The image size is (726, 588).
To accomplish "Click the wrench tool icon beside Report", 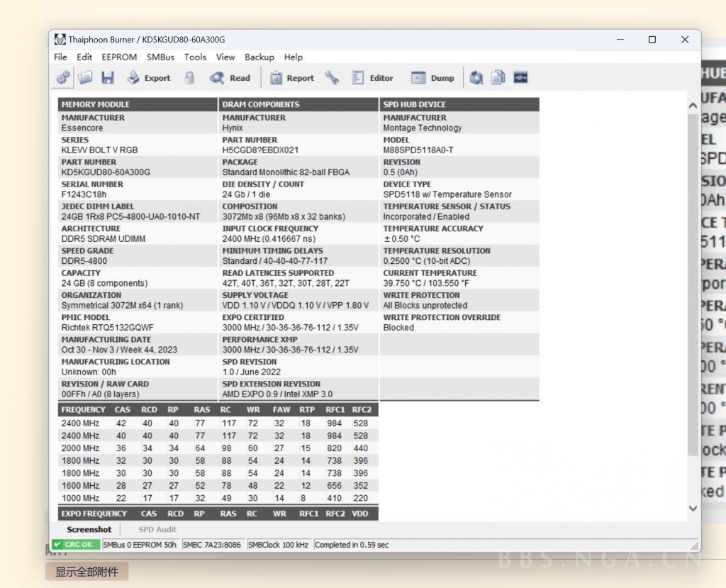I will pos(332,78).
